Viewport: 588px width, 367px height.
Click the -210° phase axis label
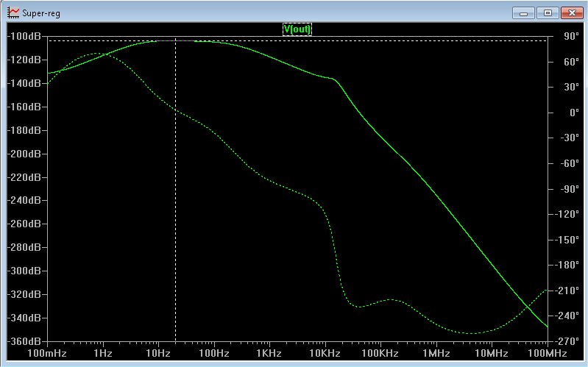pos(567,291)
